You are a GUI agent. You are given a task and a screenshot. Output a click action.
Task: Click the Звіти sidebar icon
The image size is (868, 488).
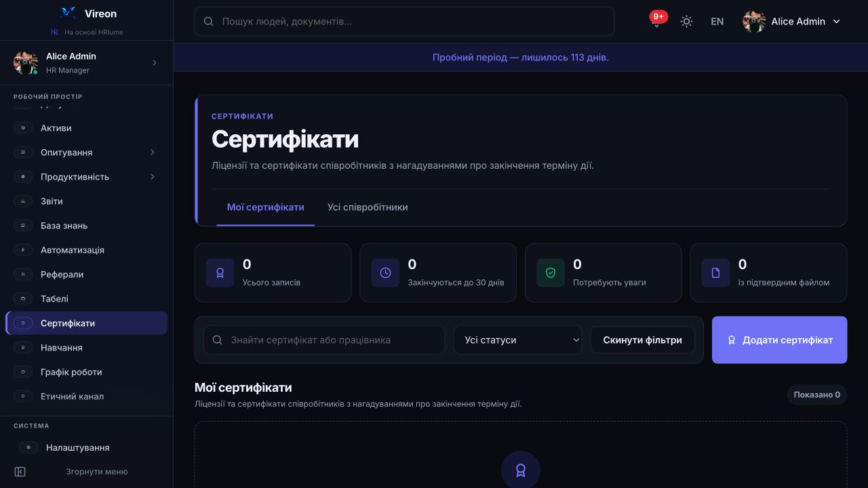(x=23, y=201)
